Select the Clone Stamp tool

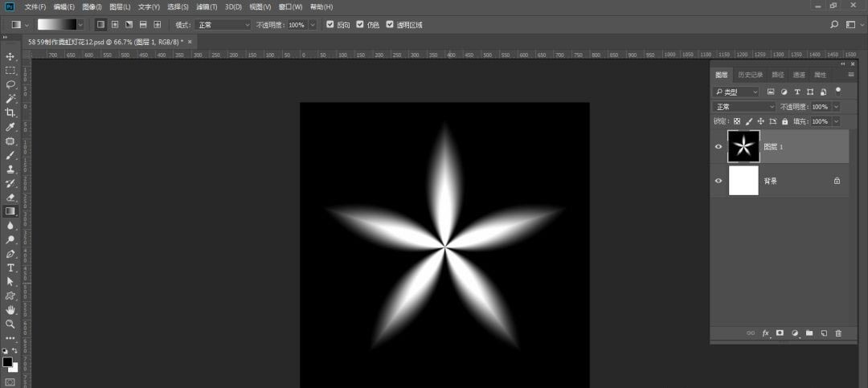pos(10,169)
